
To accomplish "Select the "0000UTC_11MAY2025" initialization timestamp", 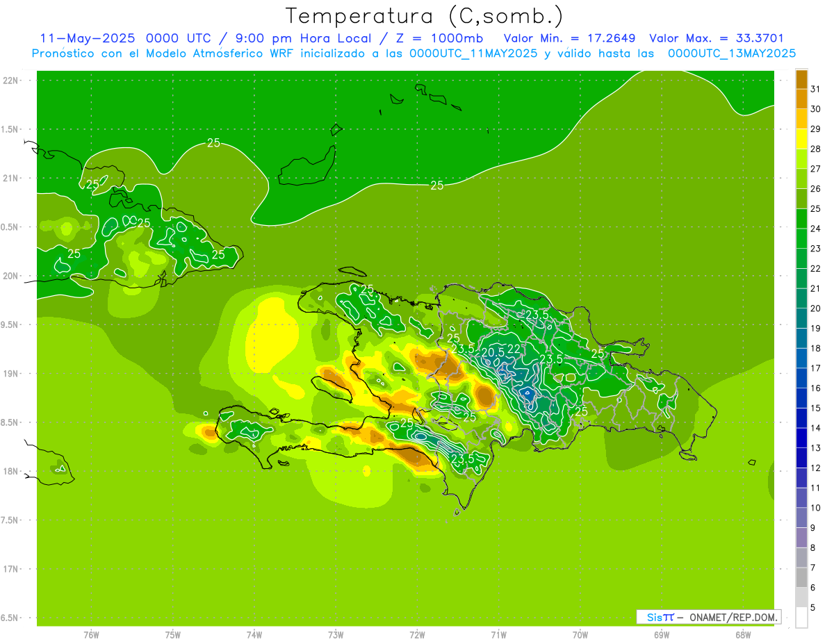I will (473, 53).
